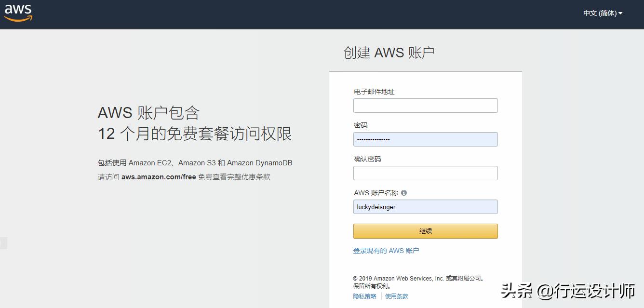Click the aws.amazon.com/free text
Viewport: 644px width, 308px height.
tap(159, 177)
